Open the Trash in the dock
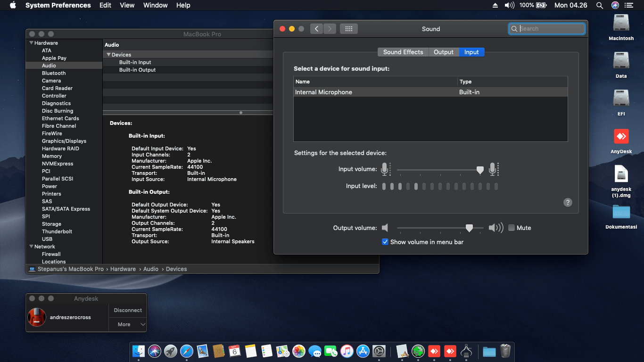 pyautogui.click(x=505, y=351)
